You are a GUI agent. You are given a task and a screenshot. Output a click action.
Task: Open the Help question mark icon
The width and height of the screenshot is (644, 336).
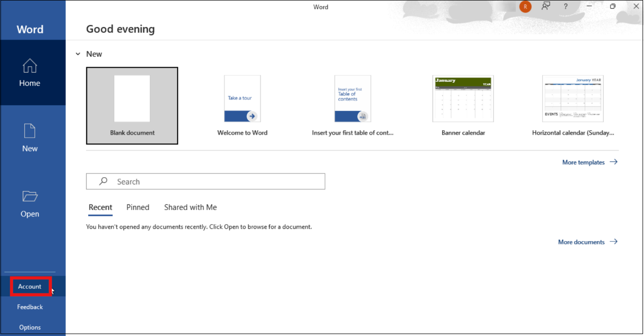[566, 7]
